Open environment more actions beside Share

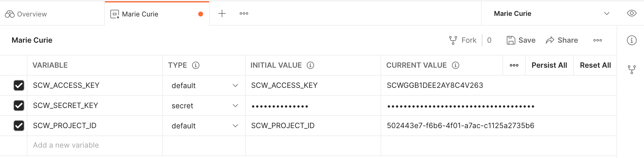598,40
